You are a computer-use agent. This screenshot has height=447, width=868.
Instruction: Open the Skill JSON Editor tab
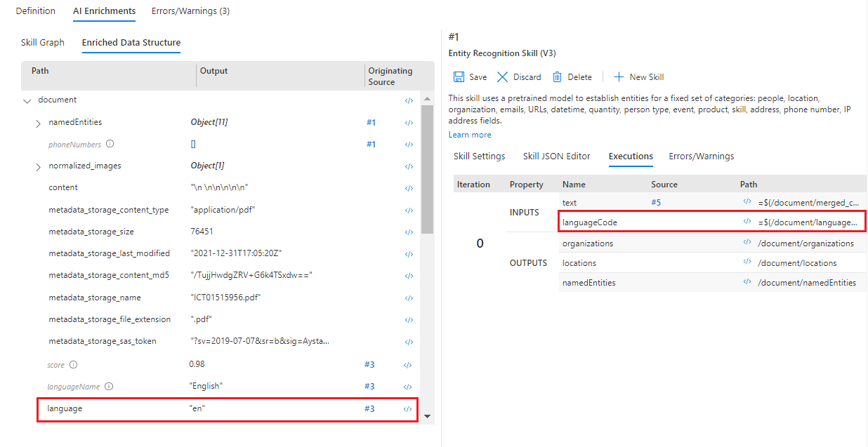point(556,156)
